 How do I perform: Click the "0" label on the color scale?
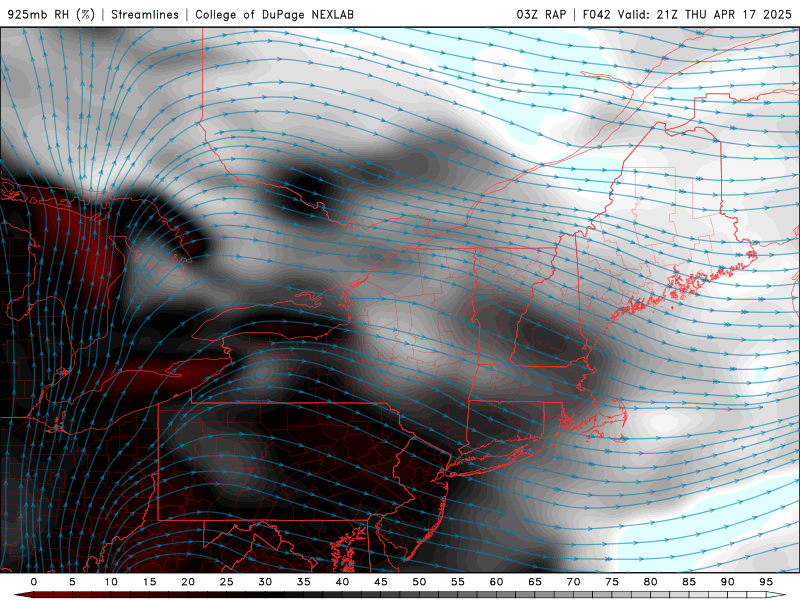(x=34, y=582)
